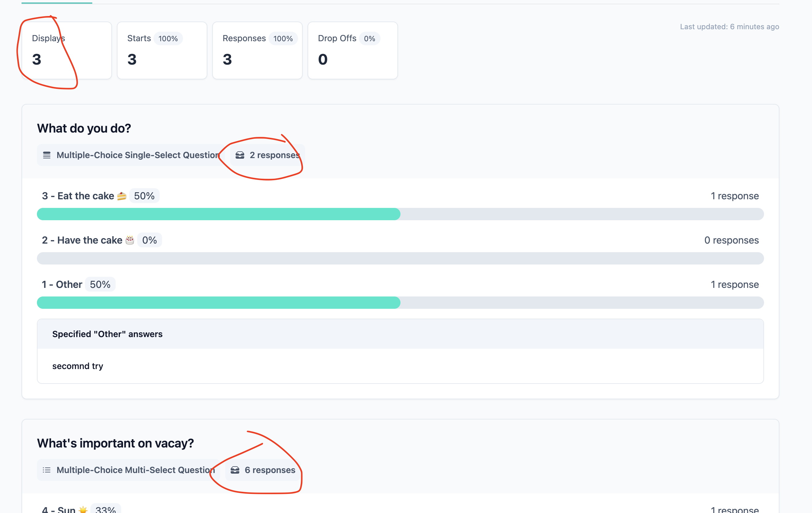Click the inbox icon beside "2 responses"
This screenshot has width=812, height=513.
coord(241,155)
